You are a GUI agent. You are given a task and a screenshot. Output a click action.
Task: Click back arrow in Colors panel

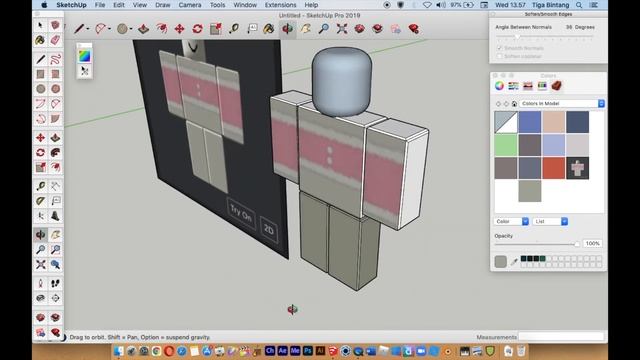(x=498, y=104)
